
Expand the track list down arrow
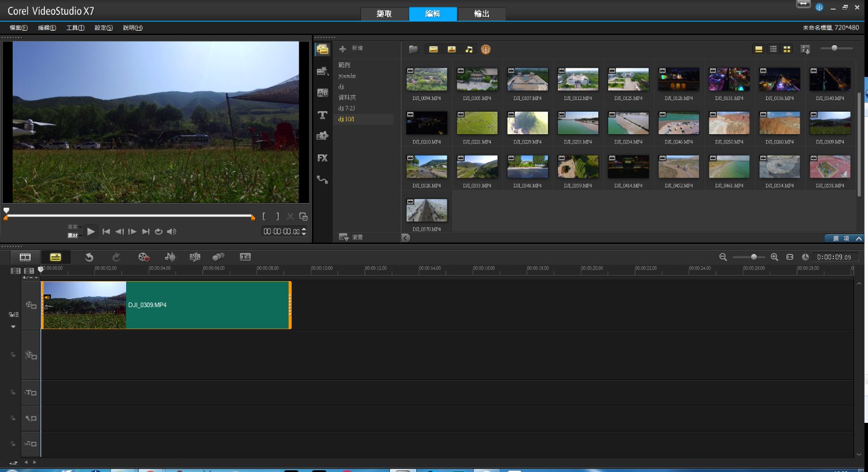(13, 327)
